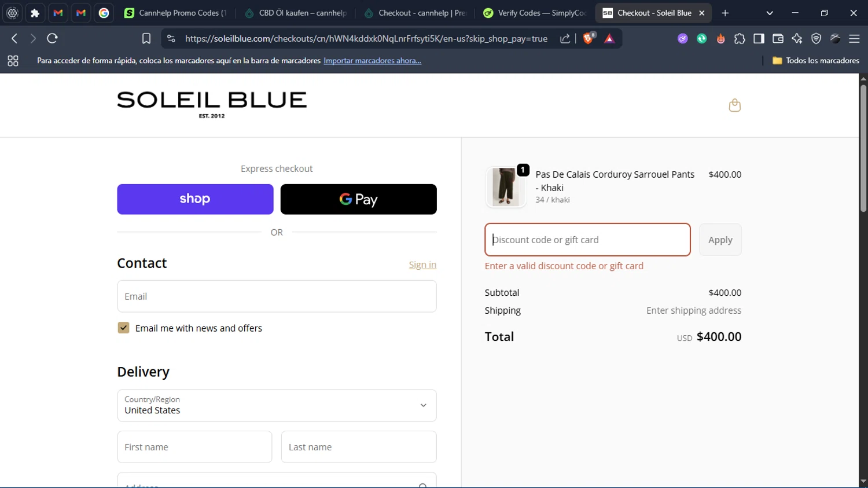Open the pinned Google tab

(104, 13)
